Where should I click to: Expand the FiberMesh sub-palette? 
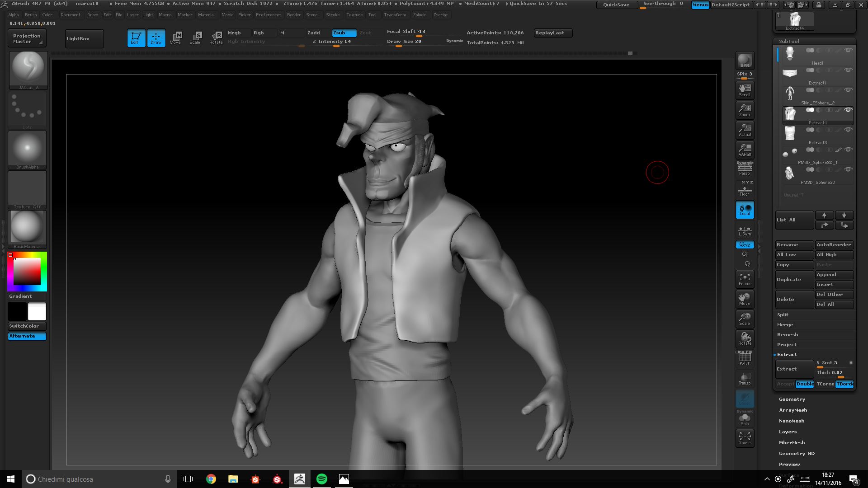(792, 443)
